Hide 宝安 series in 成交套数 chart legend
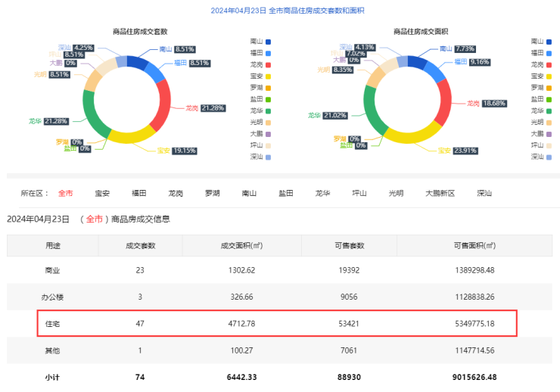The width and height of the screenshot is (560, 392). (260, 76)
